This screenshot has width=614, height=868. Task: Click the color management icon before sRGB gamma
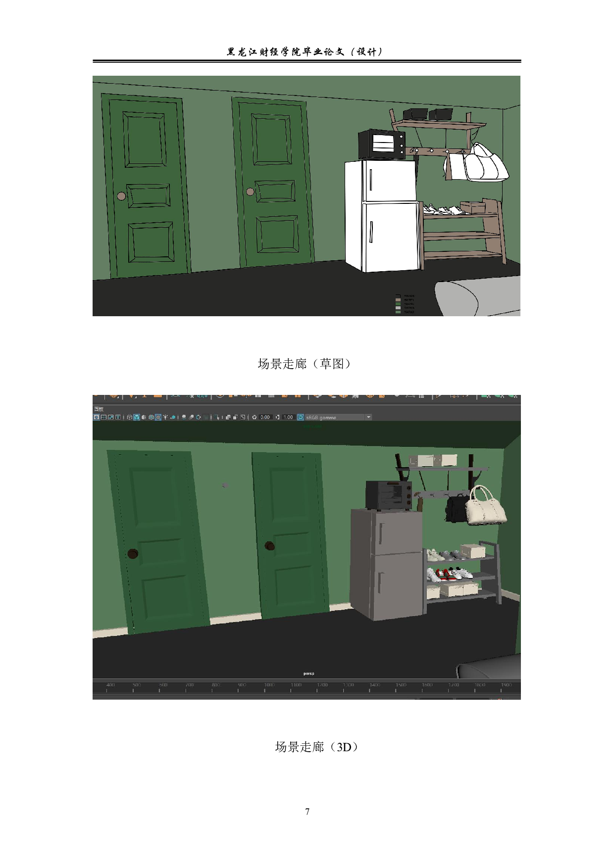(301, 417)
